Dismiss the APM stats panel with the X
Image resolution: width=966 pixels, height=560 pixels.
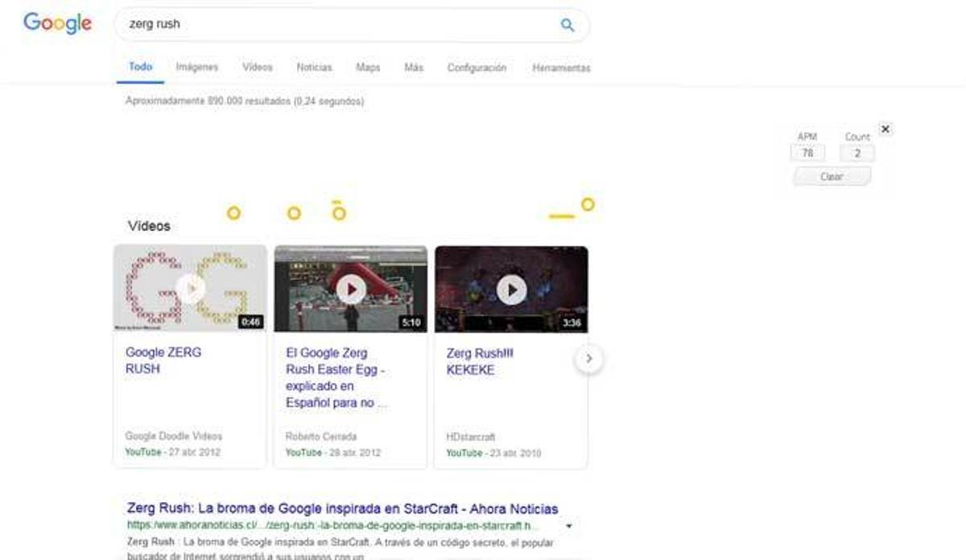tap(884, 129)
